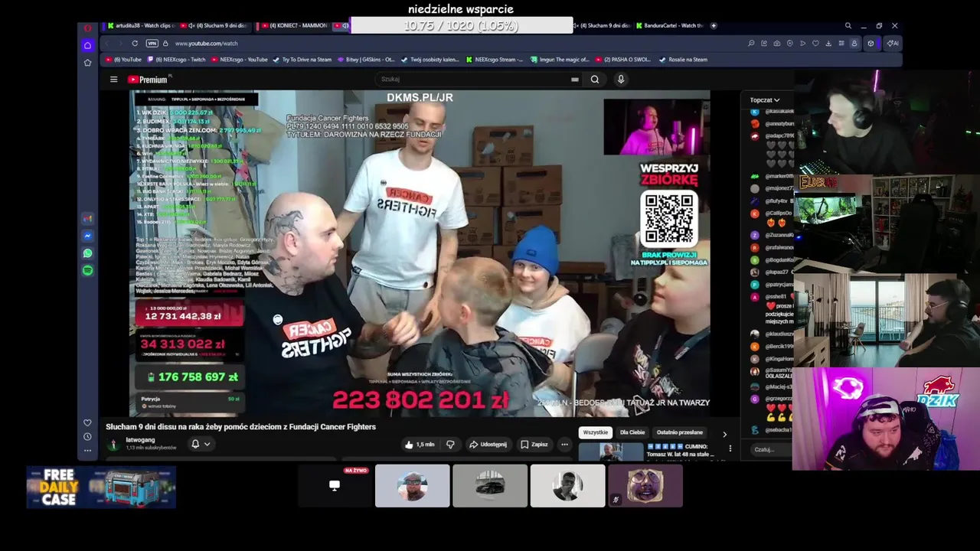Switch to BanduraCartel Watch tab
The height and width of the screenshot is (551, 980).
[x=670, y=26]
